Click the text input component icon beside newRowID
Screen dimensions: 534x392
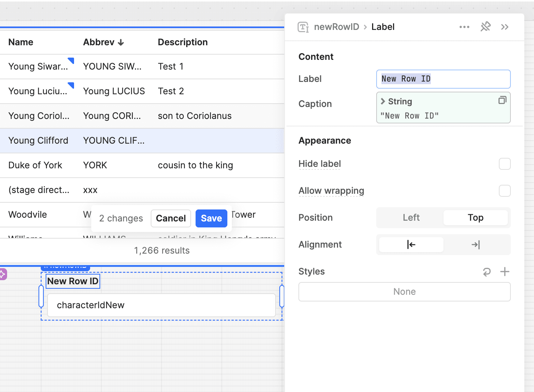303,27
